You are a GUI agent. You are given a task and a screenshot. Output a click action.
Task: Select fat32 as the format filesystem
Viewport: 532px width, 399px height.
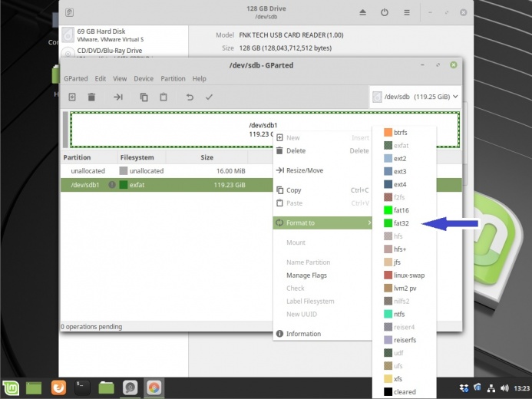(401, 223)
